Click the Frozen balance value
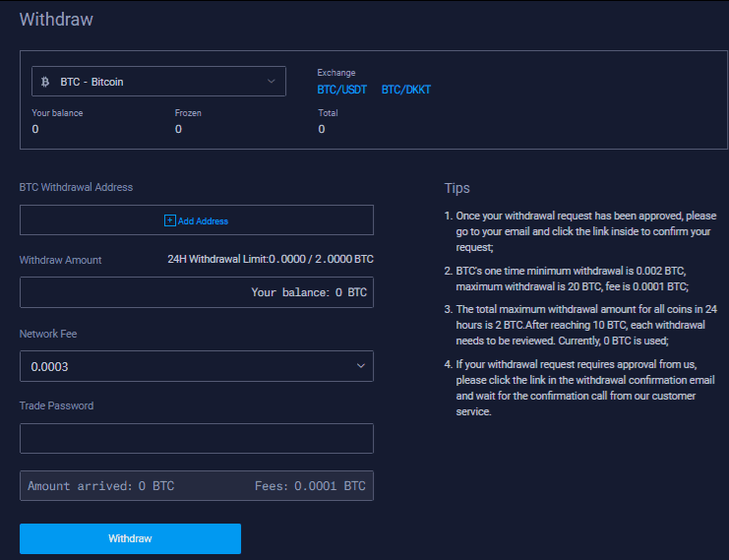Viewport: 729px width, 560px height. pyautogui.click(x=178, y=129)
